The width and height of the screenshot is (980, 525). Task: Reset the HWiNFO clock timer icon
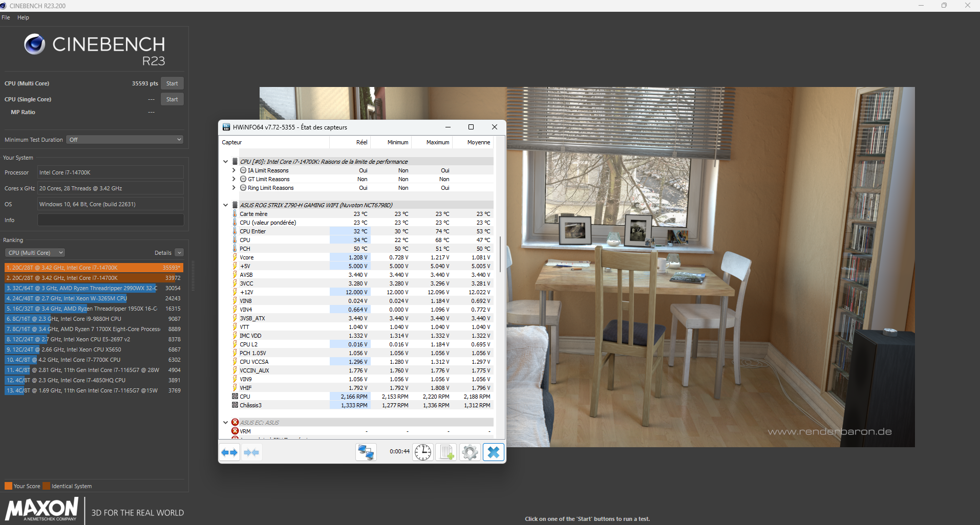tap(423, 452)
